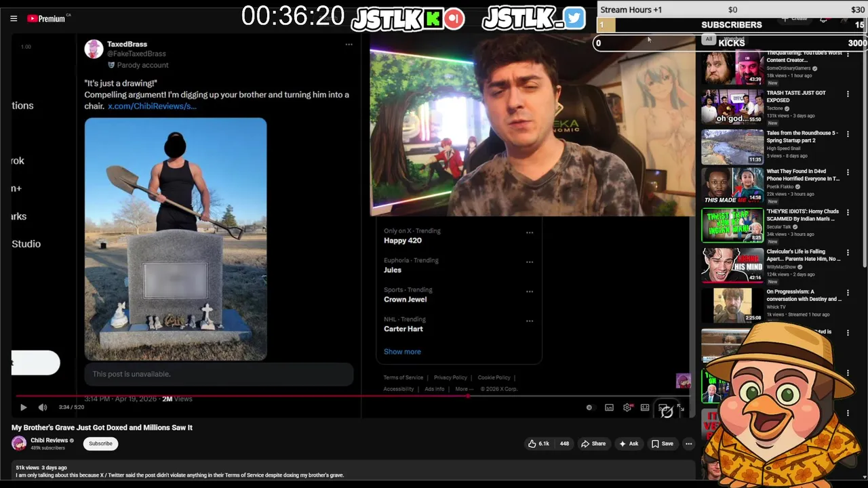The width and height of the screenshot is (868, 488).
Task: Click the Kick logo in the stream overlay
Action: [x=434, y=19]
